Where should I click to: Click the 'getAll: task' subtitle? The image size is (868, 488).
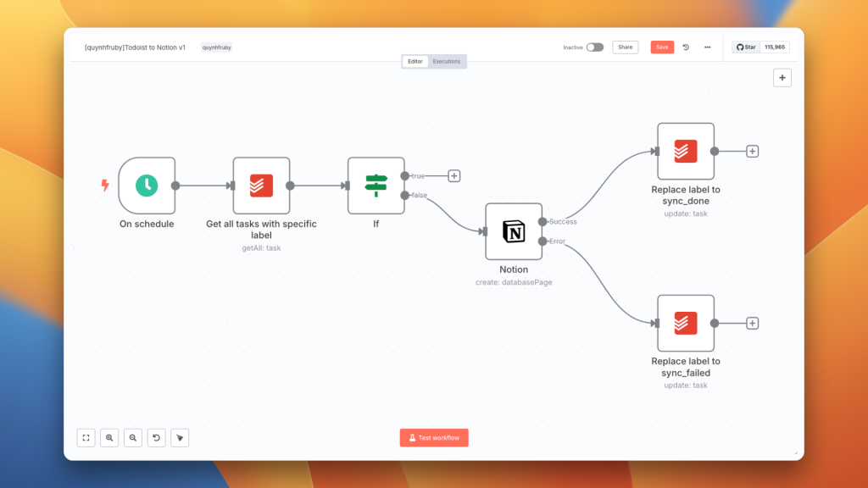point(261,248)
